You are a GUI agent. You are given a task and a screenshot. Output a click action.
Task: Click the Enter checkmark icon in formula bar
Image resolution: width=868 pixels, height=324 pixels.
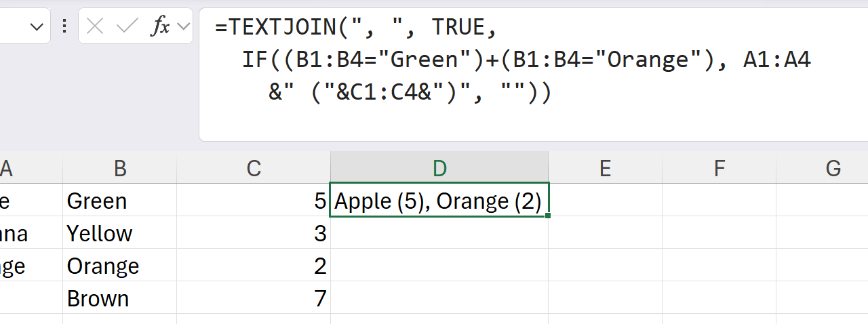pyautogui.click(x=127, y=26)
